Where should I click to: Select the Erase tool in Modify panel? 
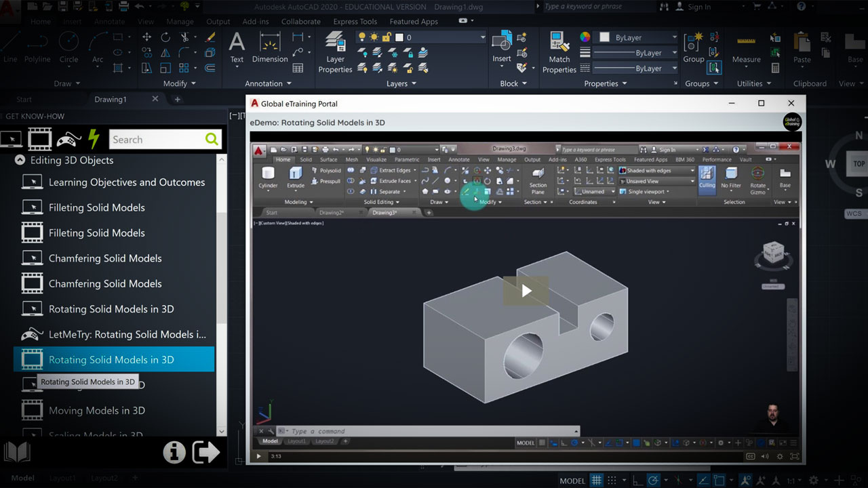click(210, 37)
